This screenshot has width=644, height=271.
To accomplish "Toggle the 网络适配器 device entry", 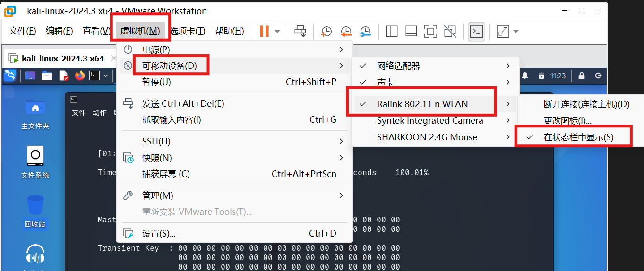I will pyautogui.click(x=435, y=66).
